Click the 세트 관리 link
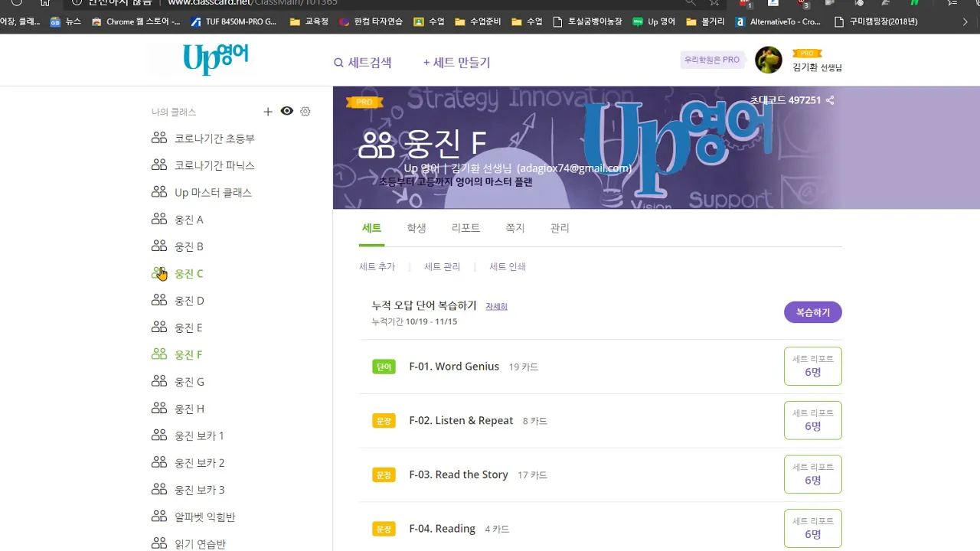The image size is (980, 551). [x=443, y=267]
